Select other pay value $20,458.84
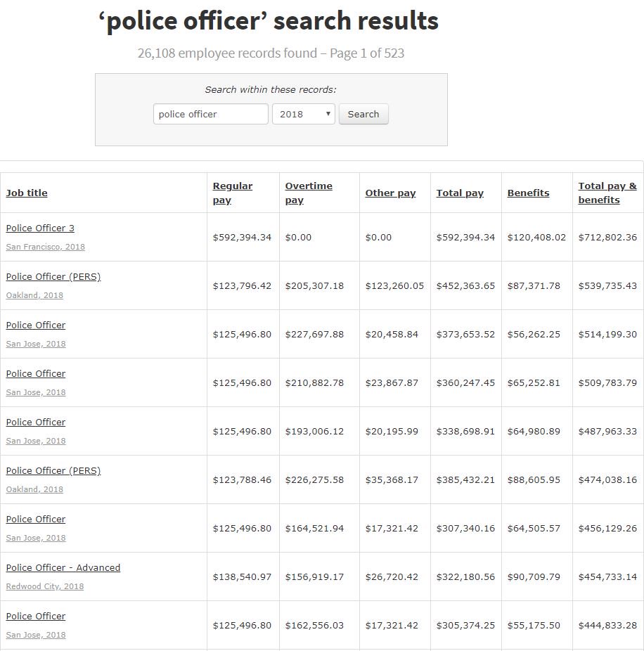This screenshot has height=651, width=644. pyautogui.click(x=392, y=334)
